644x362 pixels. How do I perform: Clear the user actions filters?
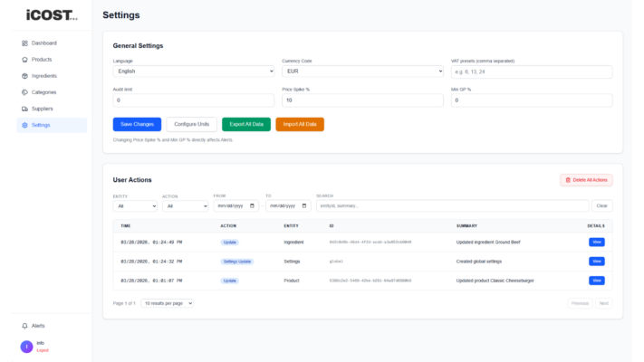(x=602, y=206)
